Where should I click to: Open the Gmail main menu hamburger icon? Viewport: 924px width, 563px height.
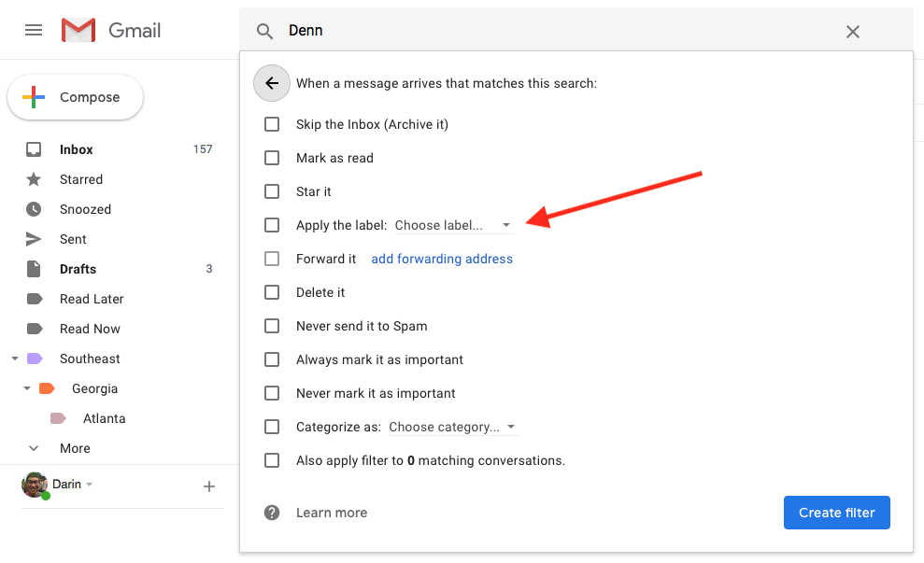tap(34, 30)
